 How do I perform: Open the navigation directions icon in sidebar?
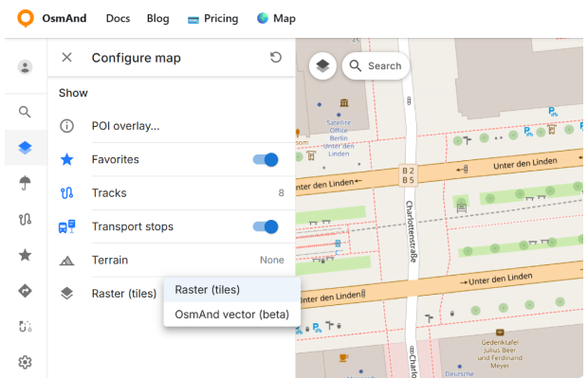(x=25, y=291)
